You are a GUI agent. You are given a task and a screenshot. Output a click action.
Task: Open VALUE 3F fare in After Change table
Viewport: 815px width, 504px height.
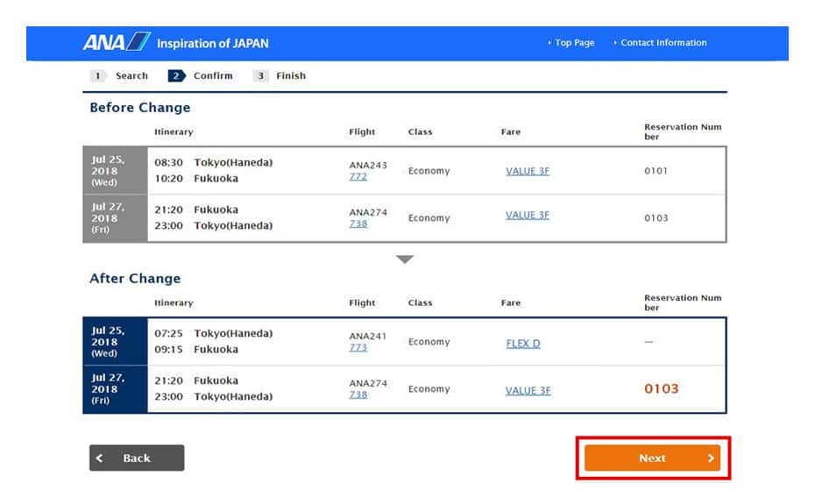point(528,391)
